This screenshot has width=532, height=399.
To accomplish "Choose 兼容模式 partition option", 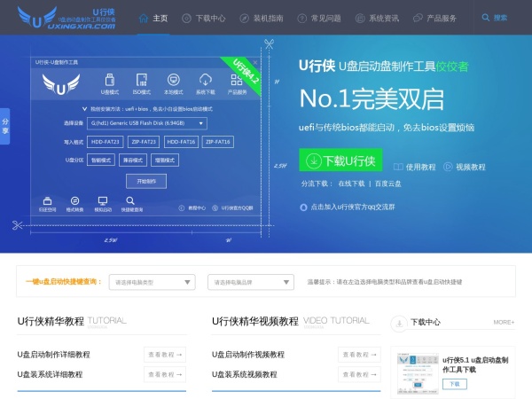I will click(133, 160).
